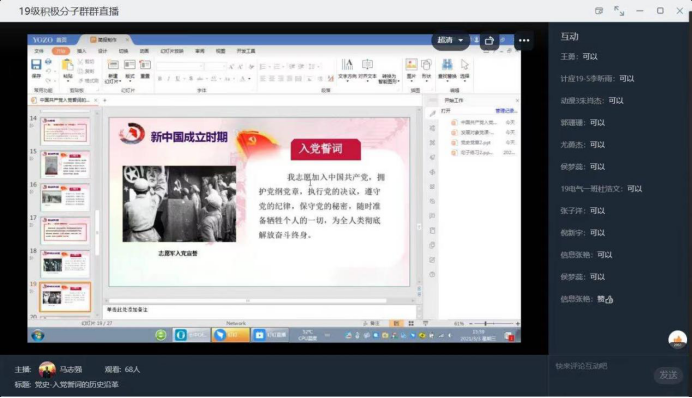692x398 pixels.
Task: Open the orange taskbar application button
Action: point(230,335)
